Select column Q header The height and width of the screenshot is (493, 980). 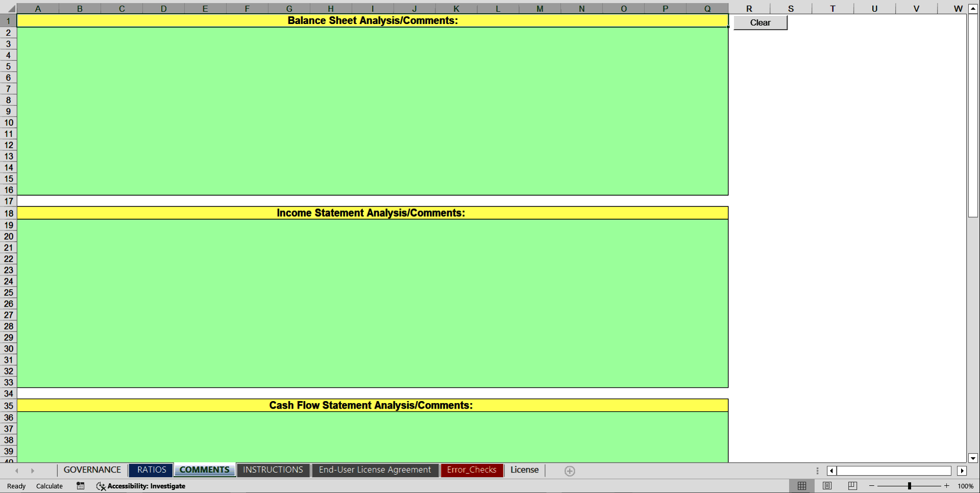[707, 8]
